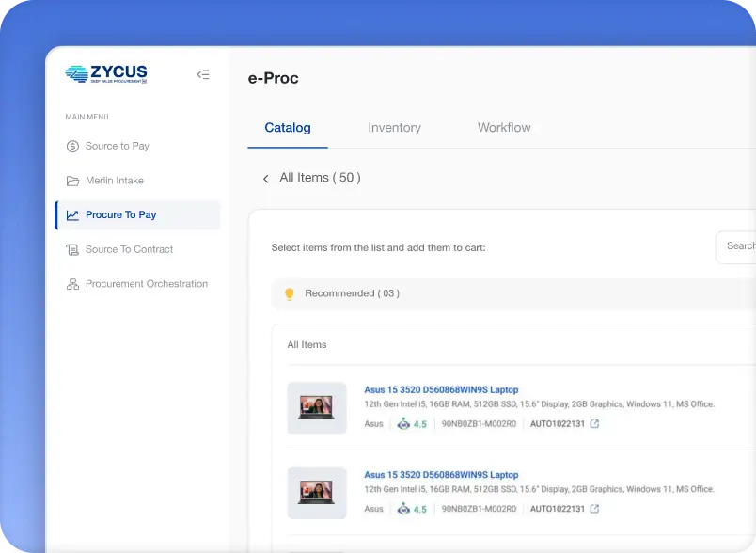
Task: Click the Merlin Intake folder icon
Action: 72,181
